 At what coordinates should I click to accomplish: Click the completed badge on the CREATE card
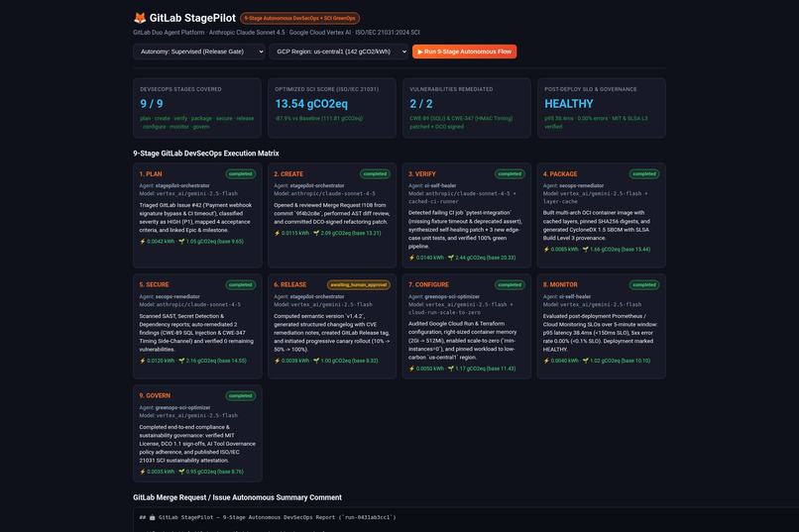click(x=375, y=174)
